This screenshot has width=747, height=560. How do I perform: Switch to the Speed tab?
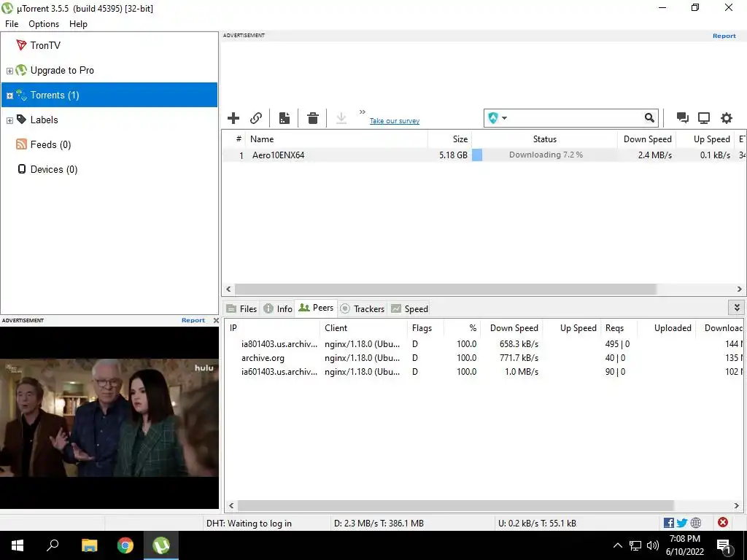coord(410,308)
